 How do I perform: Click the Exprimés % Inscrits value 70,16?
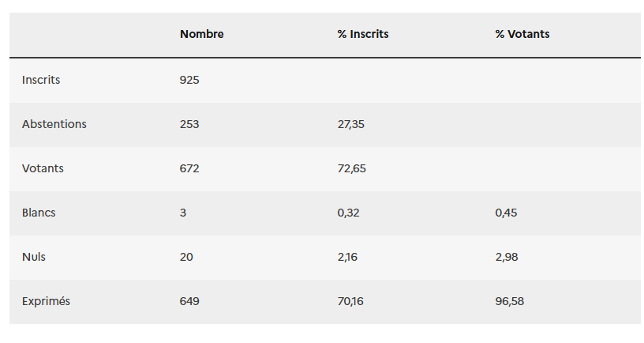click(350, 301)
